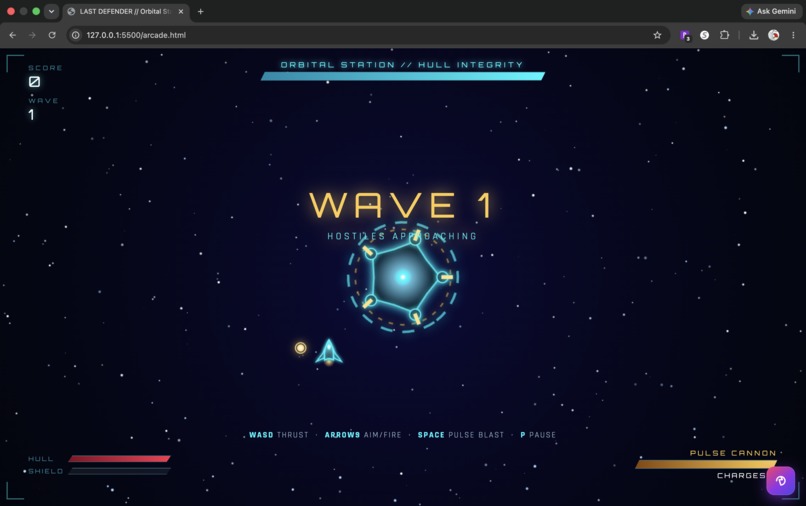Click the player spaceship
Screen dimensions: 806x506
point(329,352)
